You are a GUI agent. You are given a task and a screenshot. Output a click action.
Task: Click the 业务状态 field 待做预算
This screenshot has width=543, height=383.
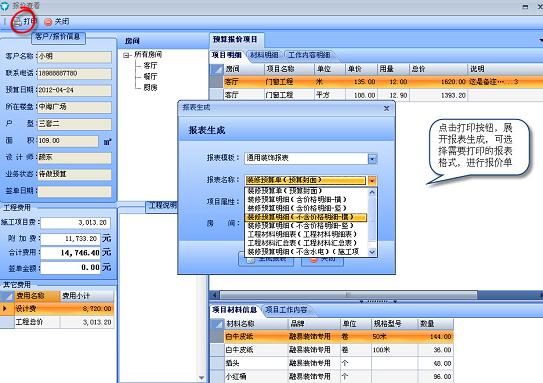tap(74, 174)
